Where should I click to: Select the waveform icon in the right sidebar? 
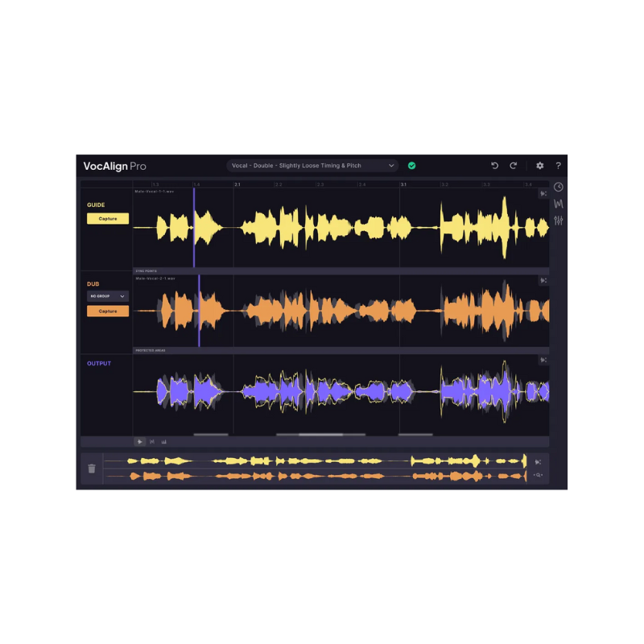tap(558, 204)
